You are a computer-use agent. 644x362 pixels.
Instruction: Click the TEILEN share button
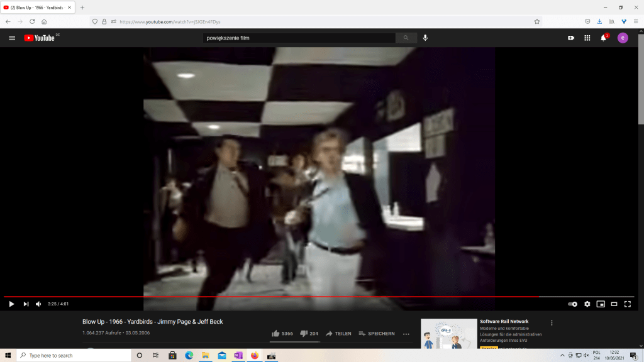click(x=338, y=334)
